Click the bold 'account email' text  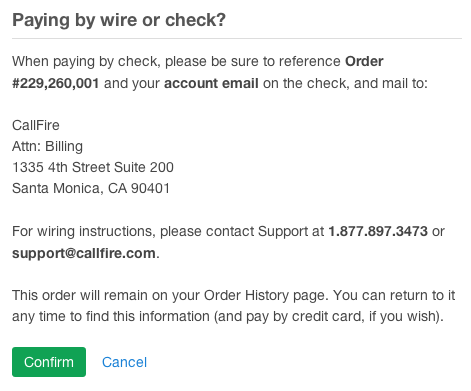point(211,83)
